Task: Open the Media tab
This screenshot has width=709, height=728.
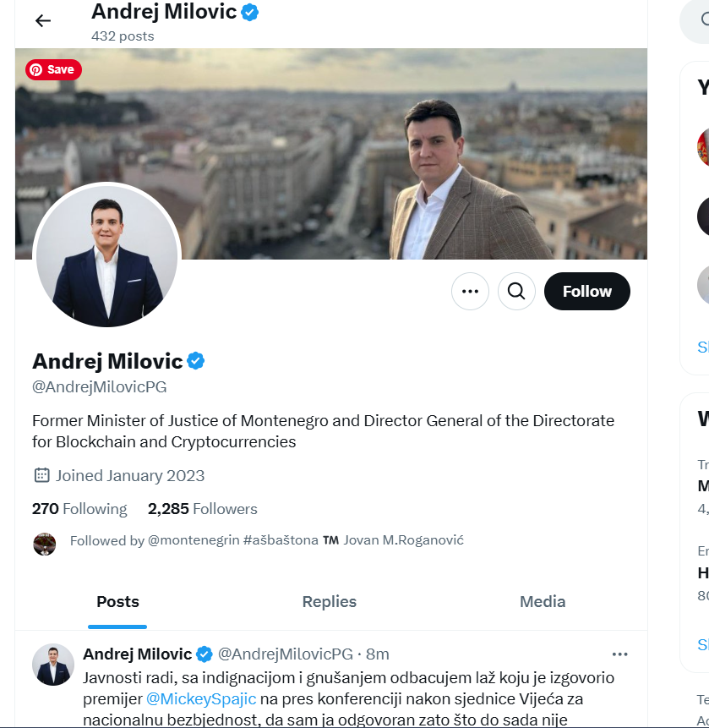Action: click(542, 601)
